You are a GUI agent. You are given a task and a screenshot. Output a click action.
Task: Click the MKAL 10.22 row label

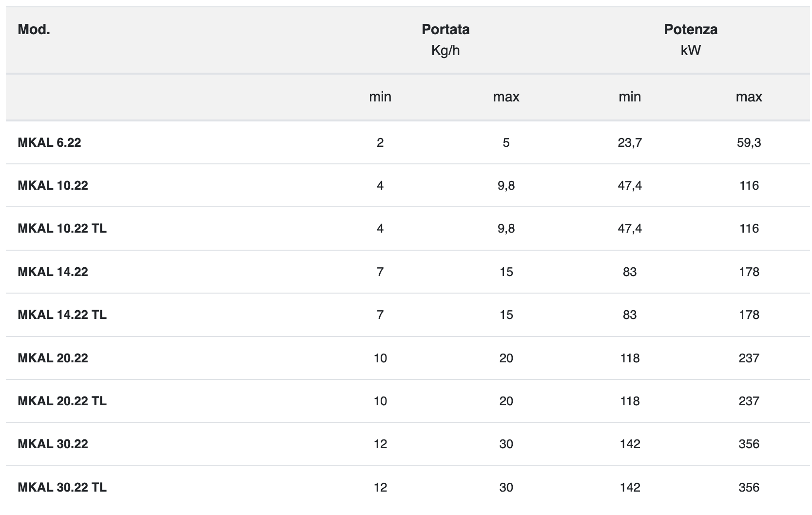pyautogui.click(x=53, y=185)
